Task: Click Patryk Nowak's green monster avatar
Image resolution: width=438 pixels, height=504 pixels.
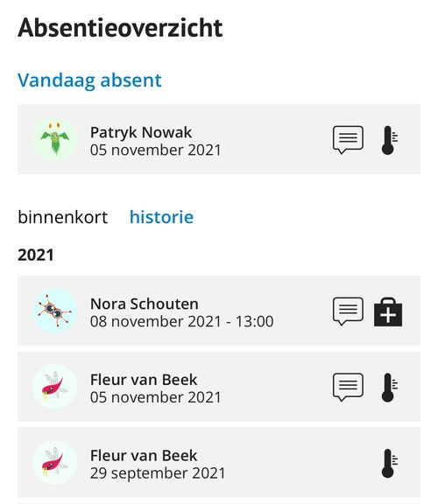Action: click(x=55, y=139)
